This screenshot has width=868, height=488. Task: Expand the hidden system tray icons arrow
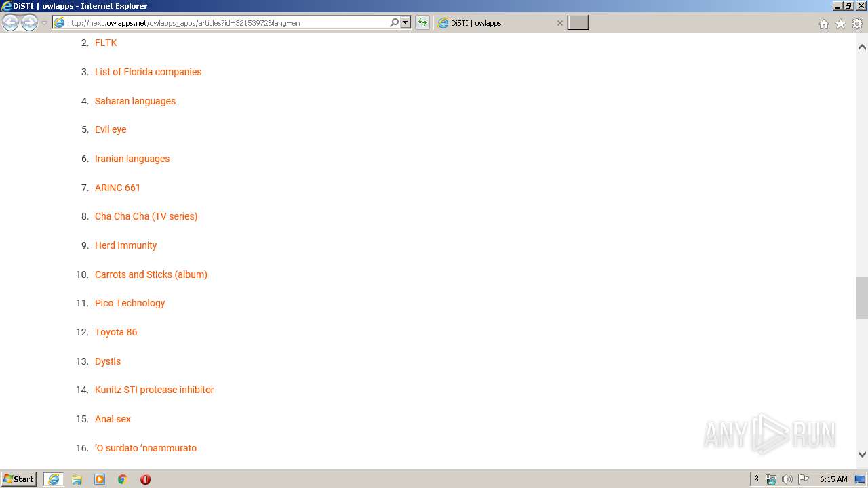coord(756,479)
